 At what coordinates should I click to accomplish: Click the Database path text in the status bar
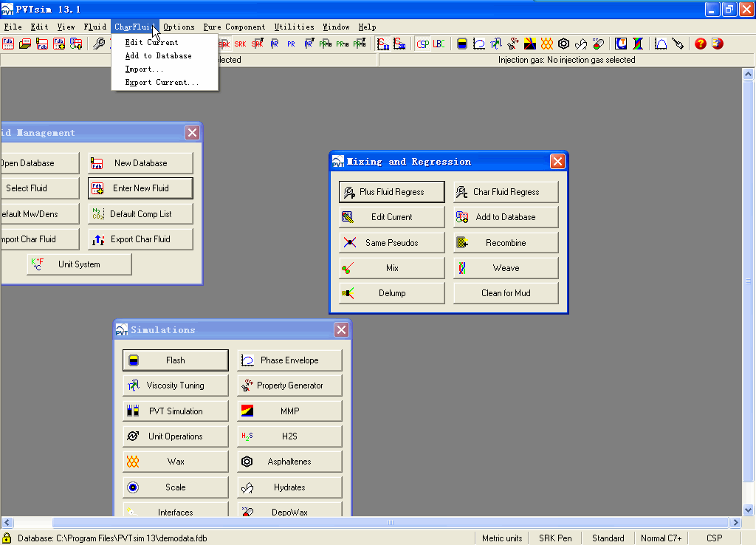(112, 538)
